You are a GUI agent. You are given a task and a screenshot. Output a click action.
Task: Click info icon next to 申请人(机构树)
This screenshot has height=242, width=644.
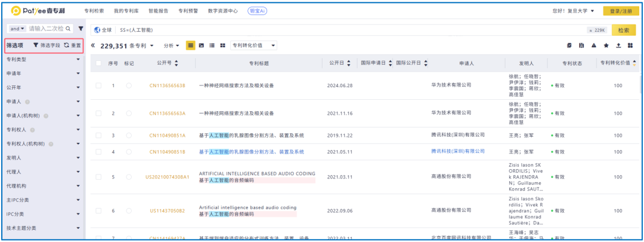coord(46,116)
